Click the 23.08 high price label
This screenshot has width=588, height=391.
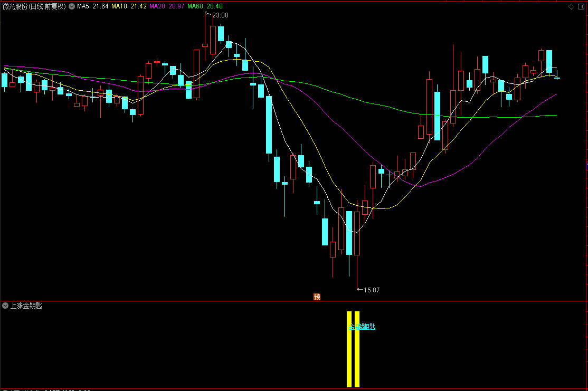pos(220,15)
